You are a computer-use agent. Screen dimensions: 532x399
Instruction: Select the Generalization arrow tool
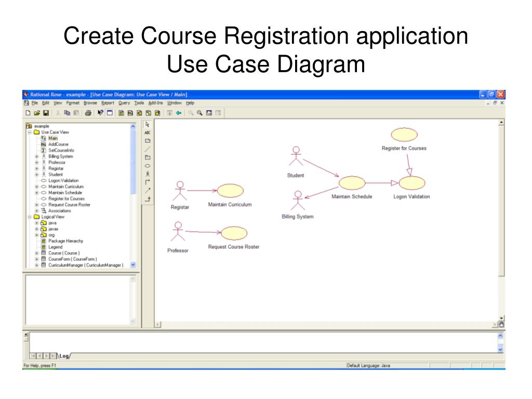point(148,199)
